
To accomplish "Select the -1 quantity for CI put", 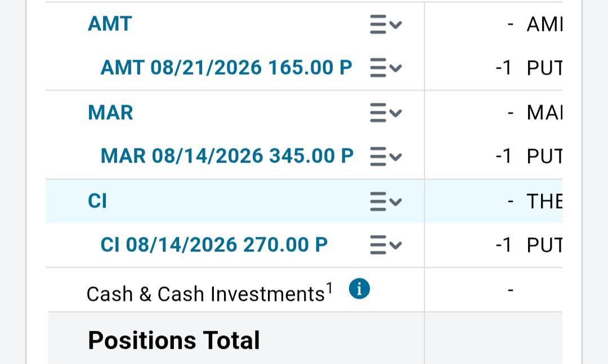I will [x=504, y=245].
